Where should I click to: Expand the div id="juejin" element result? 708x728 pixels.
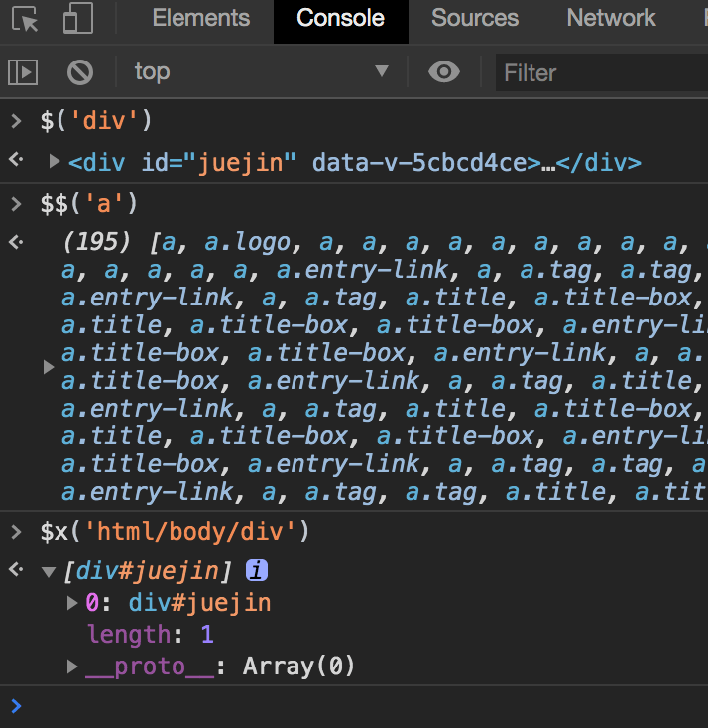pos(55,162)
